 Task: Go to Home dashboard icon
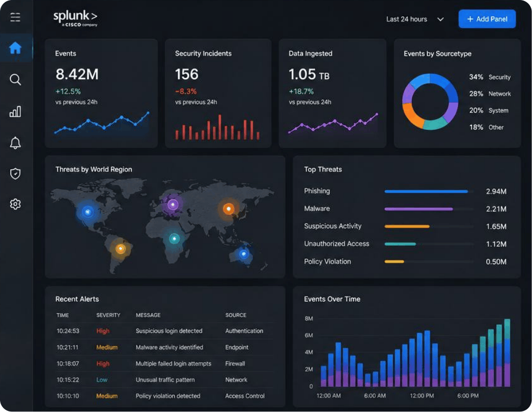coord(15,48)
